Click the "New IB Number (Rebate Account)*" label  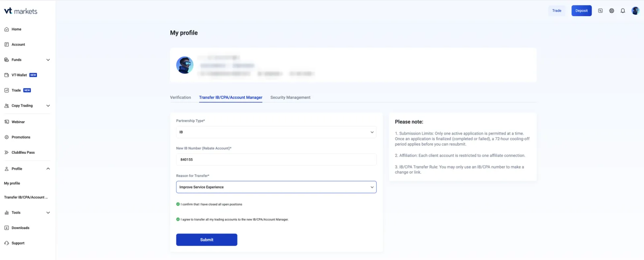(x=204, y=149)
